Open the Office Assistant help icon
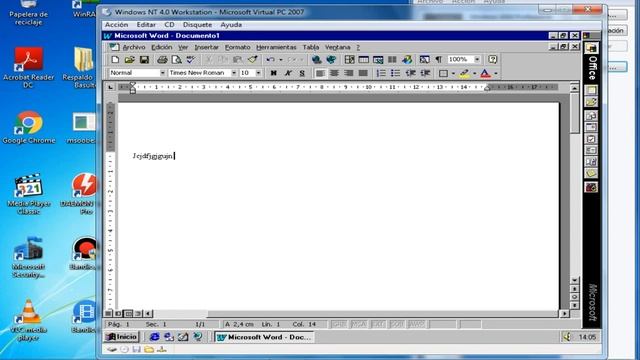 [493, 60]
